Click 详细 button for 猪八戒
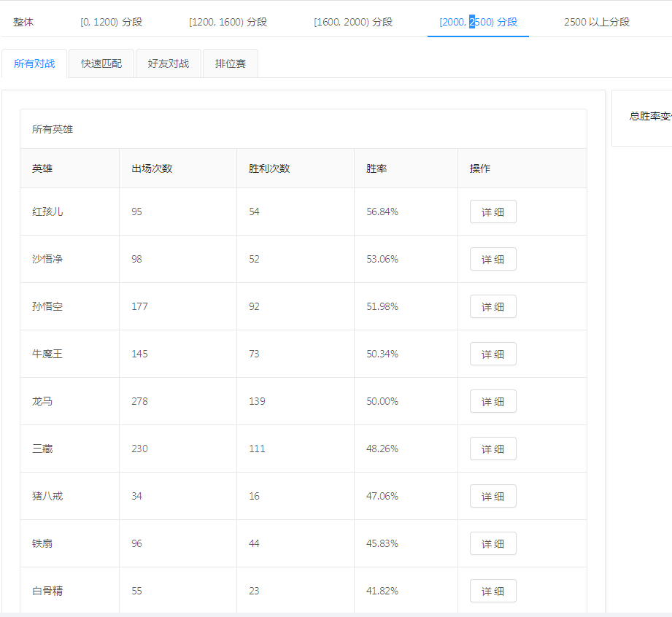The width and height of the screenshot is (672, 617). [x=493, y=496]
